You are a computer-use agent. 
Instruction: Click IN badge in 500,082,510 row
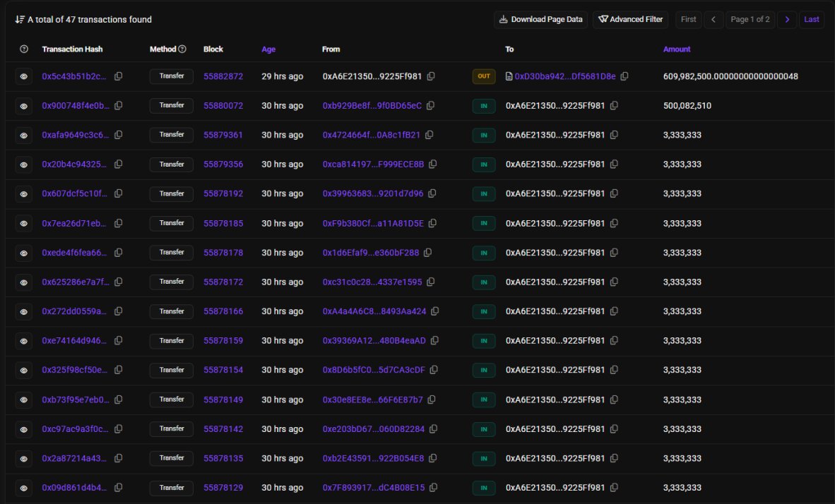pos(483,105)
